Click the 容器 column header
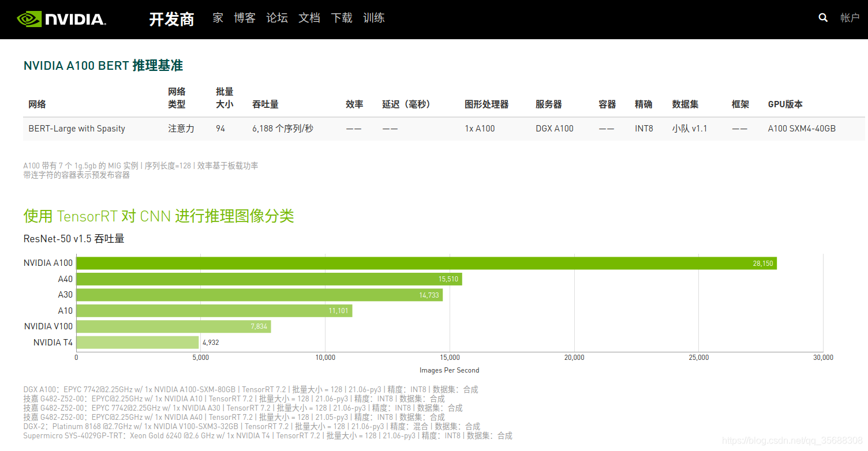This screenshot has height=451, width=868. click(x=607, y=104)
